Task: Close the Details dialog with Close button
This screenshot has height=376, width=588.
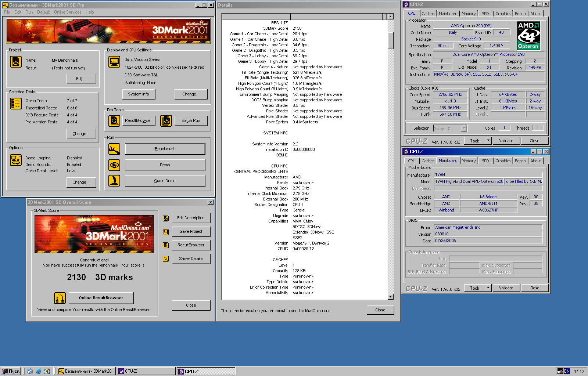Action: [380, 310]
